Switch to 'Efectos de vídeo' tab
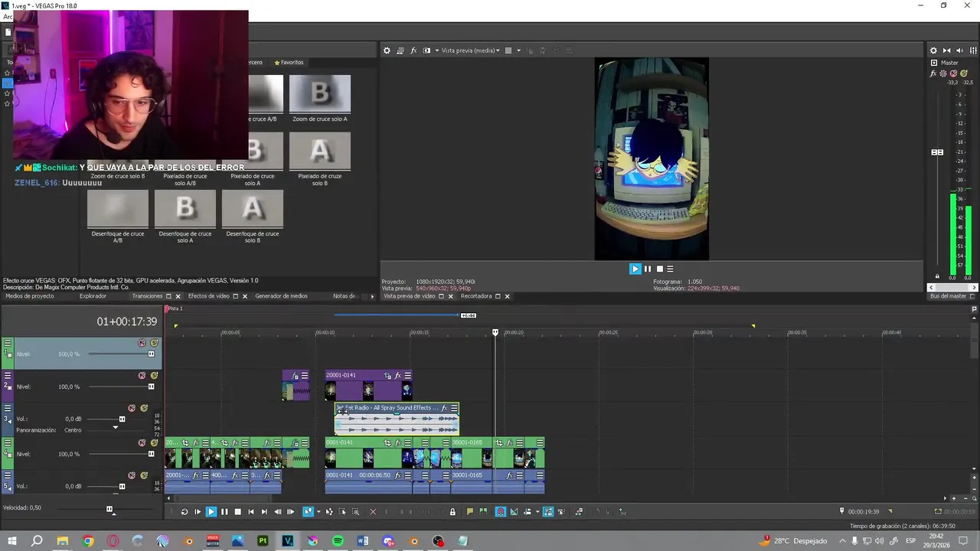980x551 pixels. point(209,296)
